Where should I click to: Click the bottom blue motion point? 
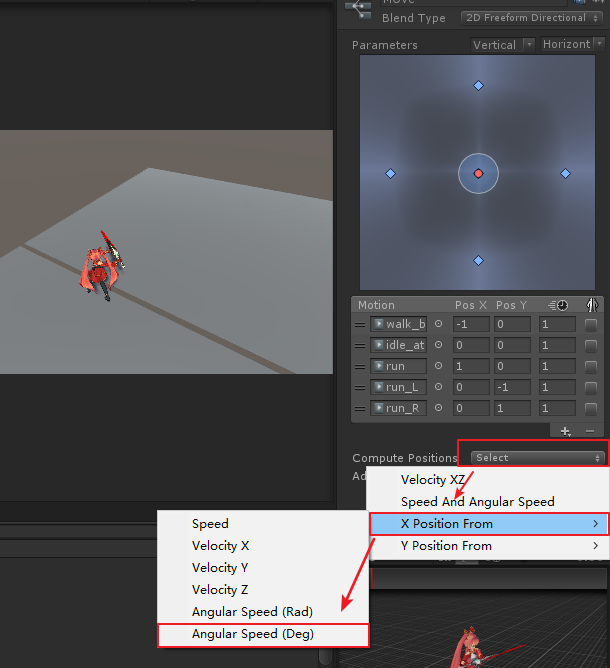click(x=478, y=260)
